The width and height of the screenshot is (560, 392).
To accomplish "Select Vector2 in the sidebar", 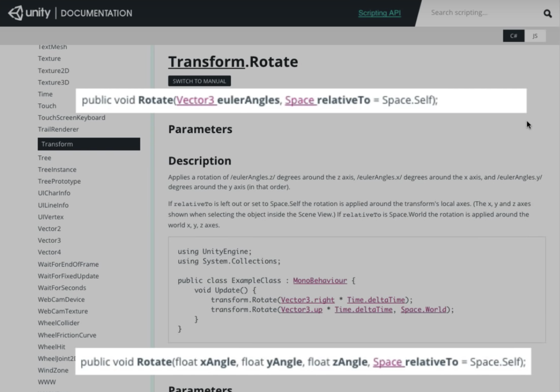I will pos(49,229).
